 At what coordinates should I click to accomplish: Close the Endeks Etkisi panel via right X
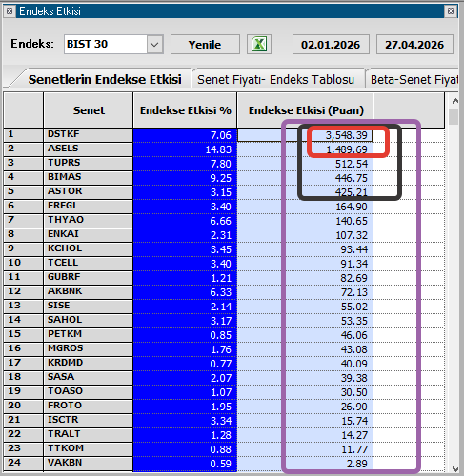click(x=451, y=11)
